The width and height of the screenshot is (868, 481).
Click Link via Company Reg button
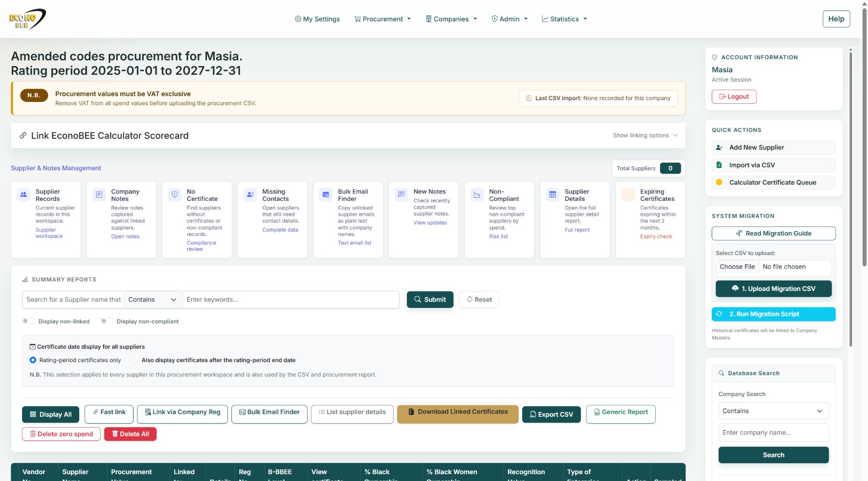pyautogui.click(x=182, y=414)
